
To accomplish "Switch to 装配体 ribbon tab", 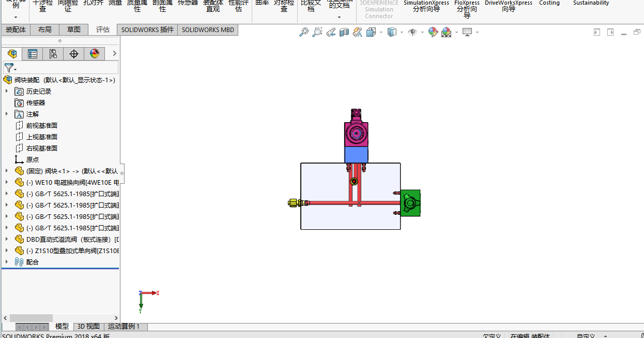I will 16,30.
